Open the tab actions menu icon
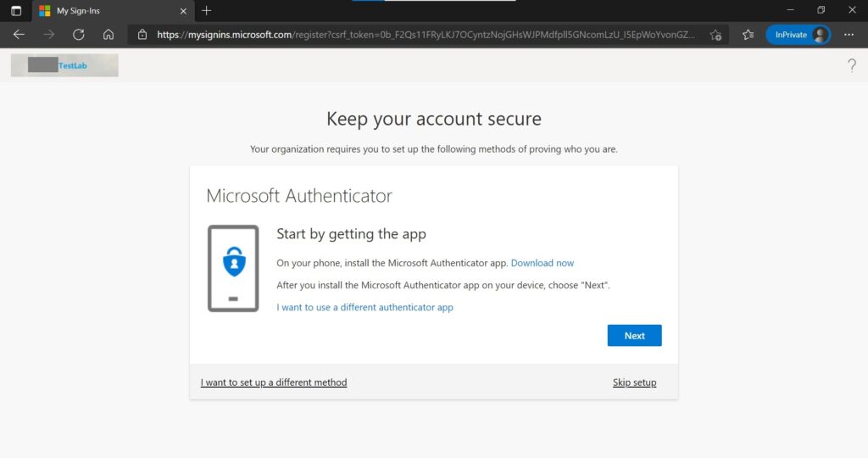Screen dimensions: 868x458 click(16, 11)
